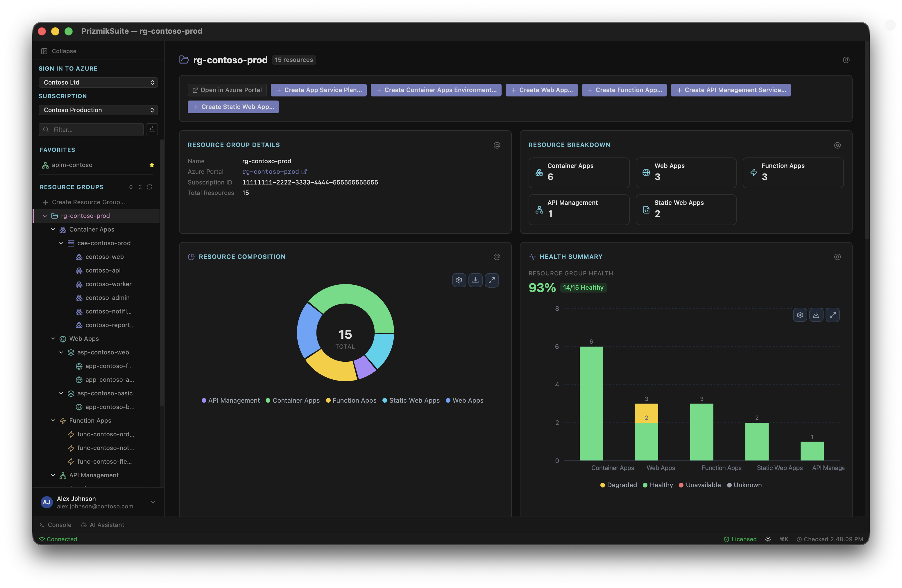
Task: Download the Health Summary chart
Action: coord(816,315)
